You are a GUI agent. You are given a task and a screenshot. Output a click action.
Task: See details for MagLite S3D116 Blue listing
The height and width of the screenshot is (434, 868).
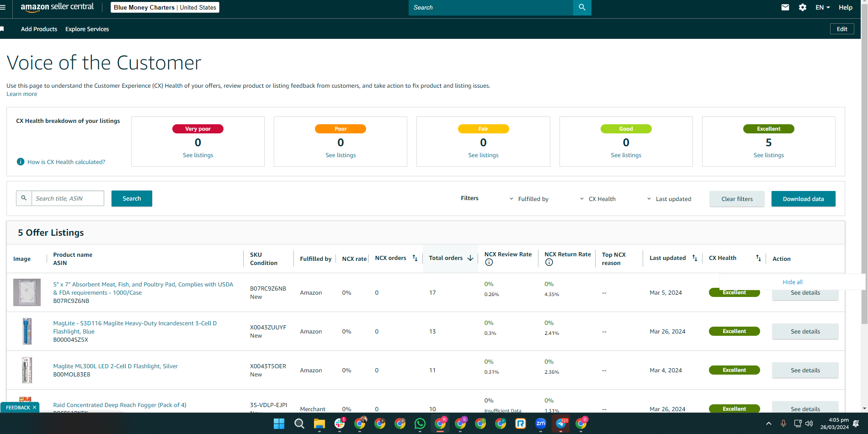pyautogui.click(x=805, y=331)
